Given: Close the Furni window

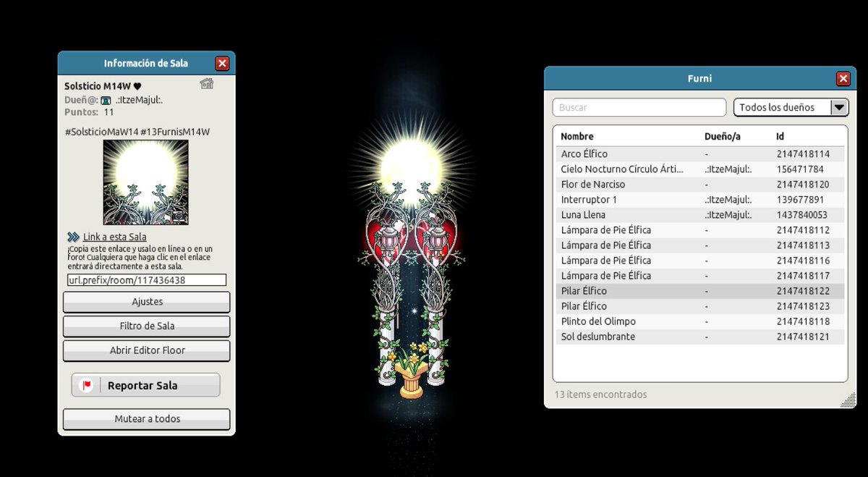Looking at the screenshot, I should pos(843,79).
